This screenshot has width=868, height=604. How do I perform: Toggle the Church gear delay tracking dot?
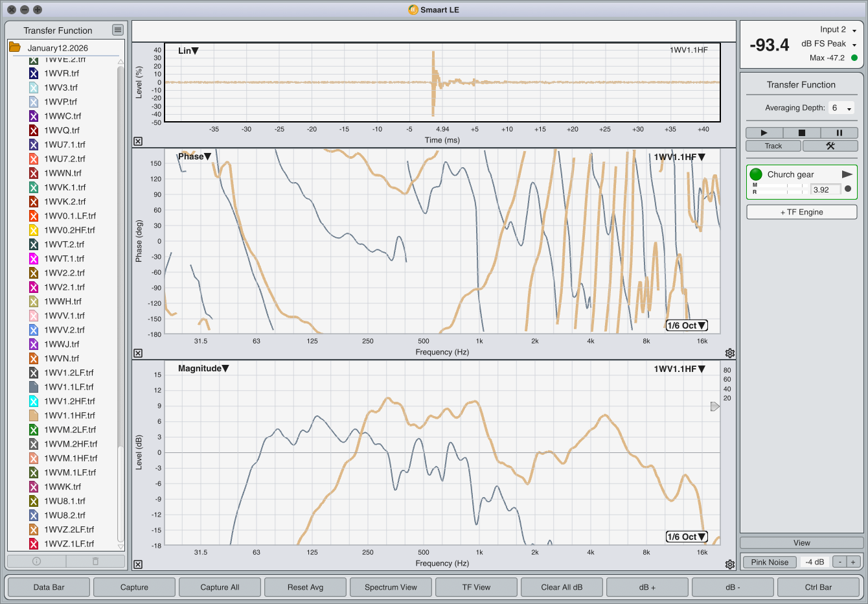point(848,189)
